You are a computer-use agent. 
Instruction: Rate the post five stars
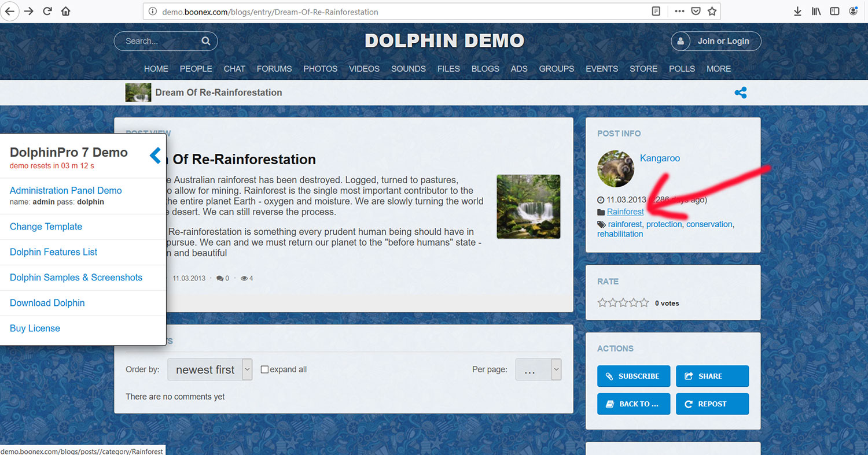645,302
